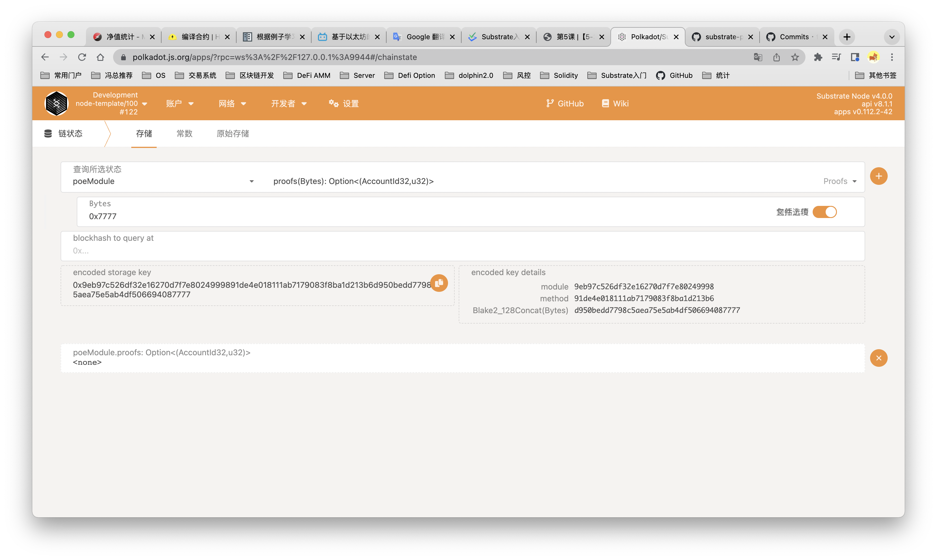Viewport: 937px width, 560px height.
Task: Expand the poeModule module dropdown
Action: 163,181
